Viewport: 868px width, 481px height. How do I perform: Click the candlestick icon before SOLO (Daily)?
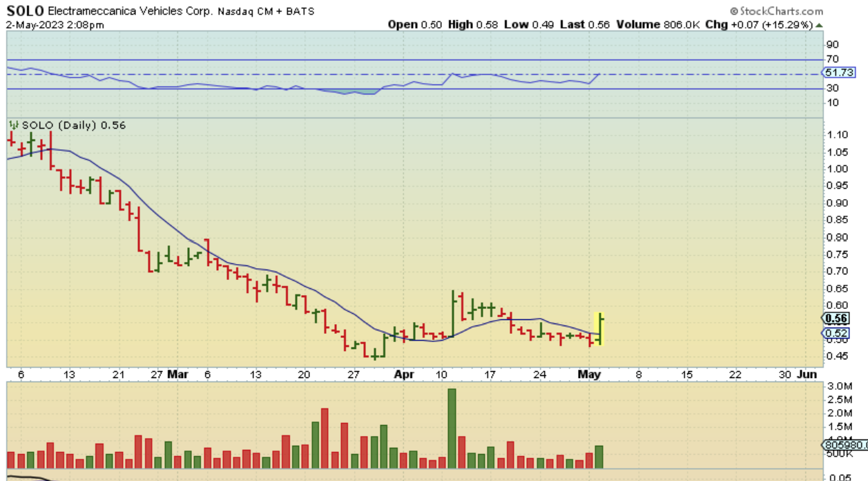tap(13, 125)
